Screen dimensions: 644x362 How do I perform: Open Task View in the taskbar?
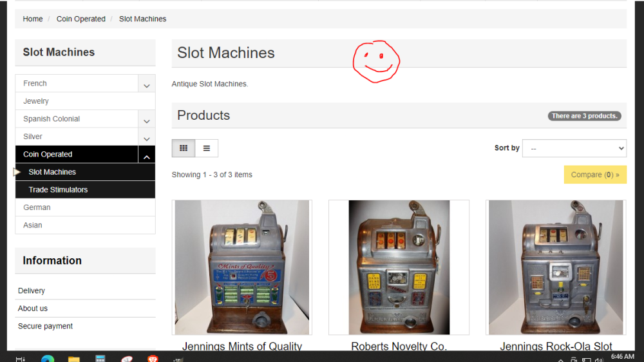21,358
